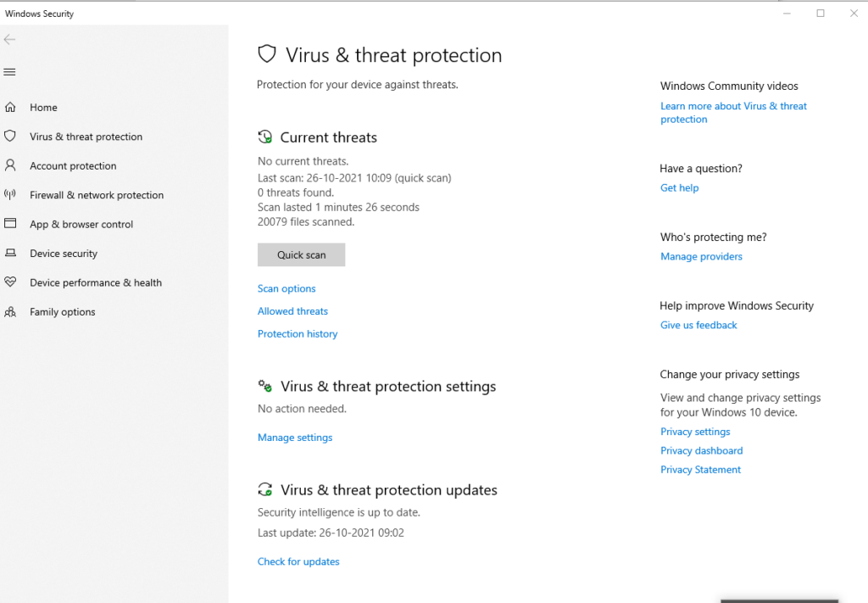Select Virus & threat protection in sidebar
The height and width of the screenshot is (603, 868).
pyautogui.click(x=86, y=137)
